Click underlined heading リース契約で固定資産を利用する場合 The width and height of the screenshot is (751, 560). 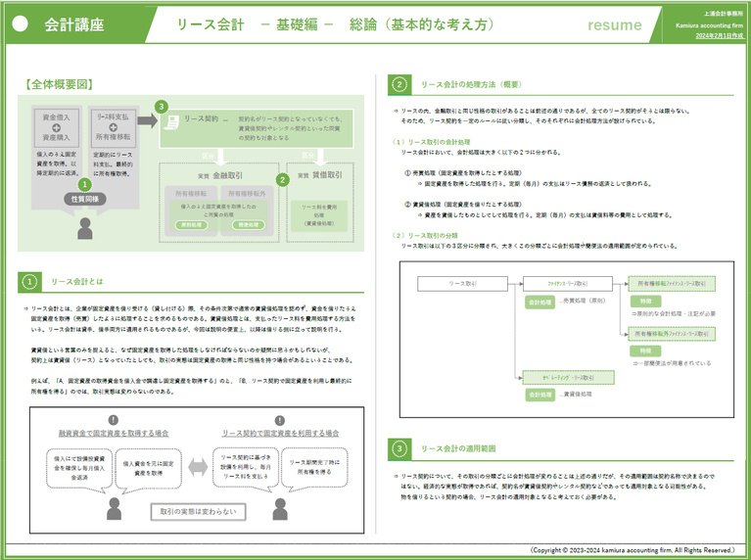[x=280, y=433]
